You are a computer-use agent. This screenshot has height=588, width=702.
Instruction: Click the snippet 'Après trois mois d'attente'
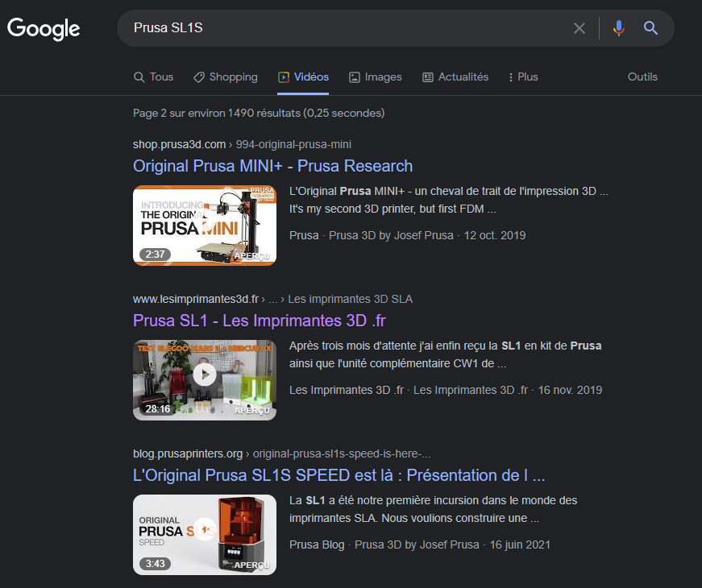[x=445, y=354]
